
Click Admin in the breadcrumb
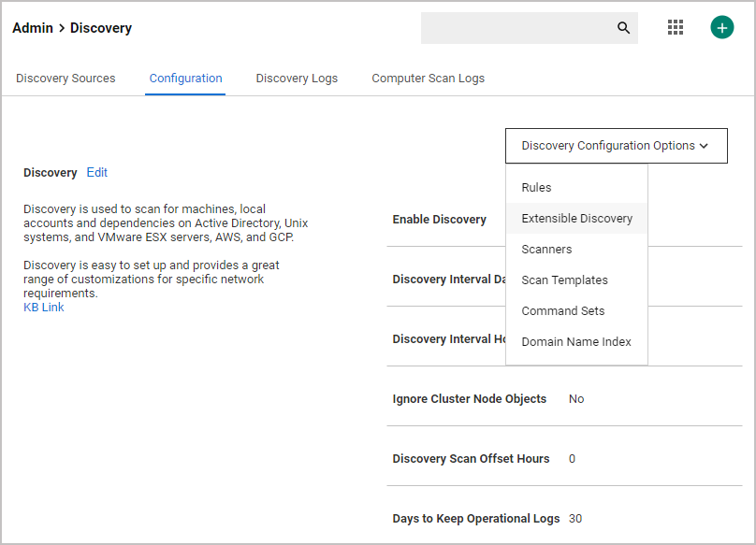[32, 28]
